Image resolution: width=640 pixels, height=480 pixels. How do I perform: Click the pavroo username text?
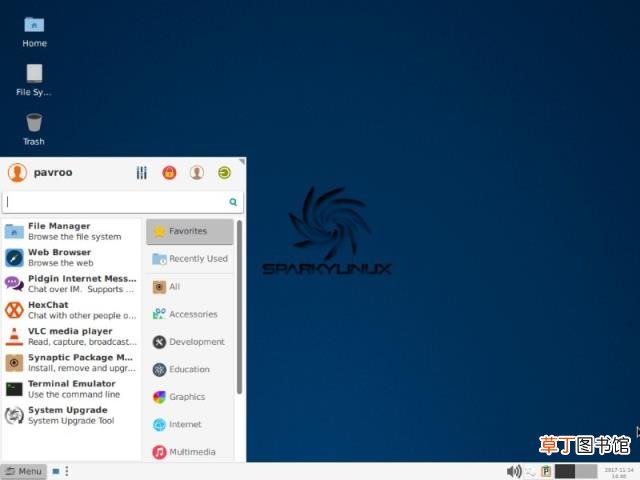tap(53, 173)
